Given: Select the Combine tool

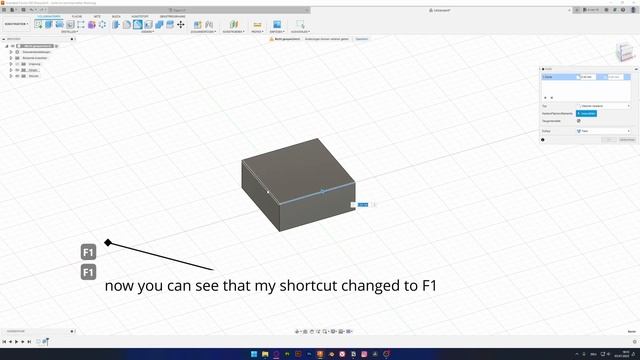Looking at the screenshot, I should click(x=159, y=24).
